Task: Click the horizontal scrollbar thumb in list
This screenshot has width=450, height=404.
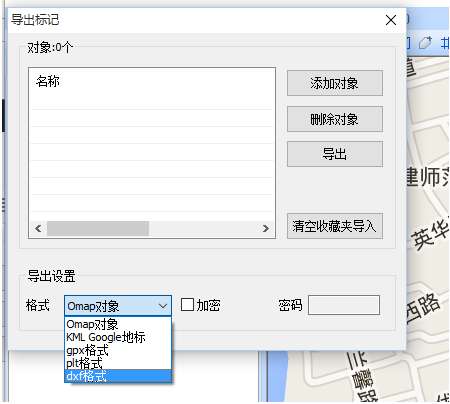Action: (98, 228)
